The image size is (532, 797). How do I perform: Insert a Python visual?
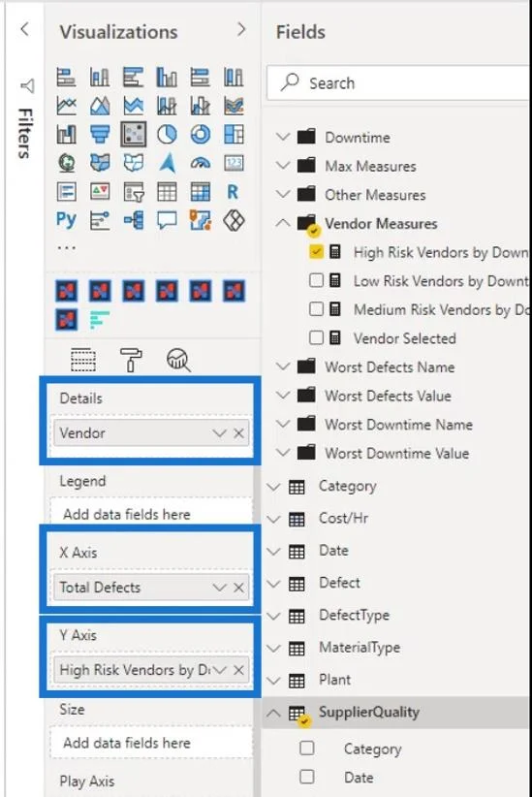[66, 220]
